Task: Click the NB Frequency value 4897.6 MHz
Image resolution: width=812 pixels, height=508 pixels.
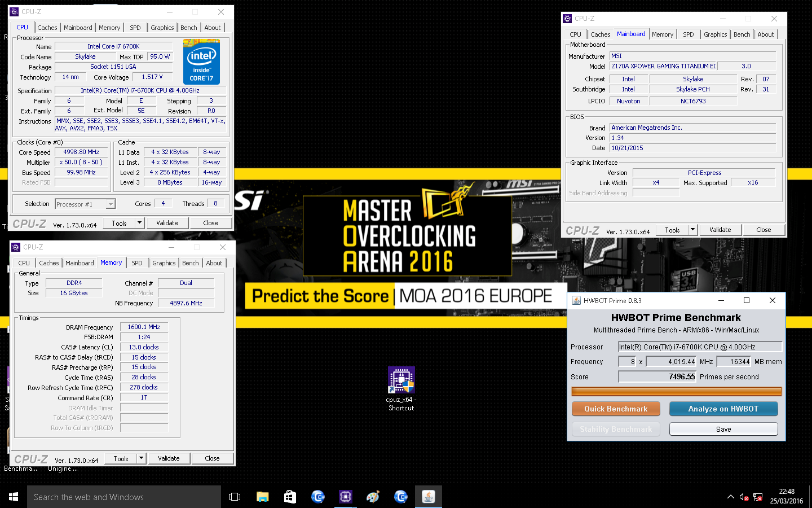Action: point(186,303)
